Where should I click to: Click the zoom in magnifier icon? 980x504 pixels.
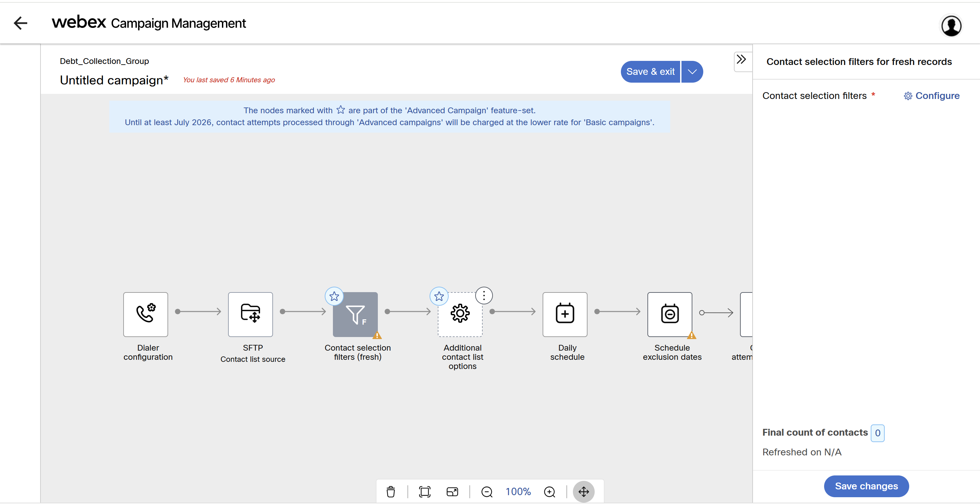coord(549,491)
